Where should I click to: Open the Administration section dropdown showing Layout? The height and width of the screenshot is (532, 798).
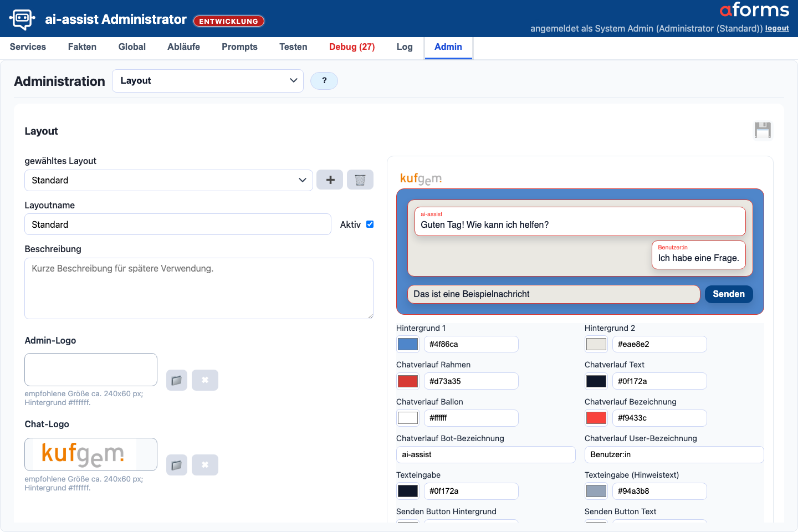point(208,81)
